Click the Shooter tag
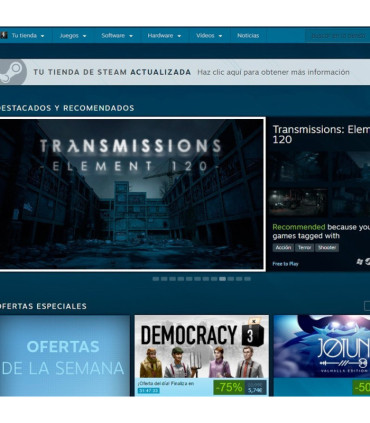This screenshot has width=370, height=423. pyautogui.click(x=327, y=248)
